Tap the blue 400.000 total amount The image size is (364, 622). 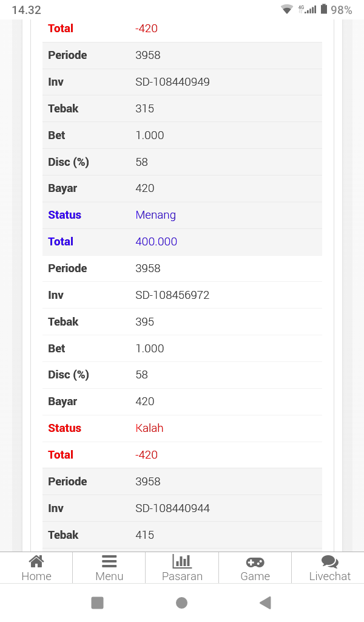click(x=156, y=242)
